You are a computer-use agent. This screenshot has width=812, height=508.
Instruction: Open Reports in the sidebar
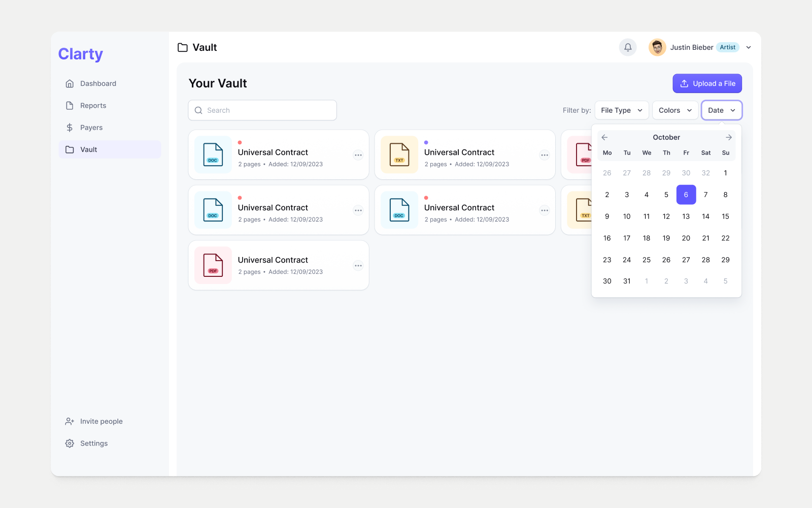pyautogui.click(x=110, y=106)
